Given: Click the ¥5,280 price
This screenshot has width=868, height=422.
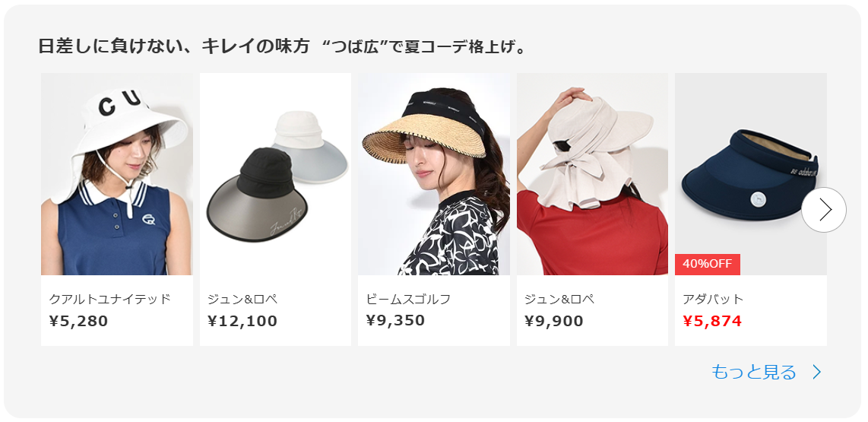Looking at the screenshot, I should tap(78, 321).
